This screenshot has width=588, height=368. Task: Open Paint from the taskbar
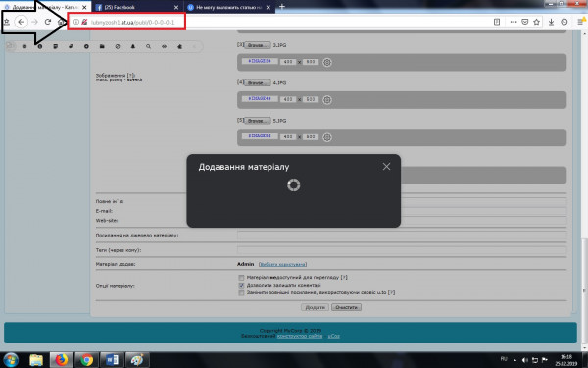pyautogui.click(x=137, y=360)
